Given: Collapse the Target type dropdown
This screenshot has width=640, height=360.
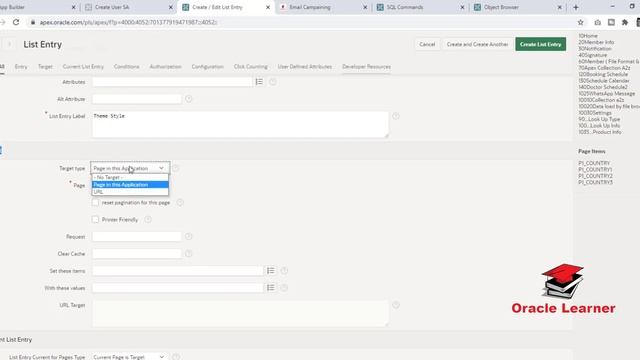Looking at the screenshot, I should tap(130, 168).
